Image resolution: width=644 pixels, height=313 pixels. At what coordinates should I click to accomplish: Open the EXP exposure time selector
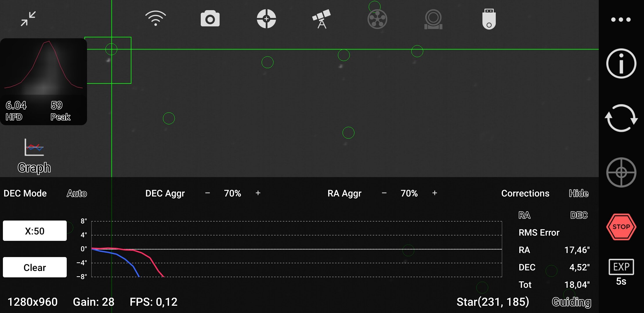[x=621, y=272]
